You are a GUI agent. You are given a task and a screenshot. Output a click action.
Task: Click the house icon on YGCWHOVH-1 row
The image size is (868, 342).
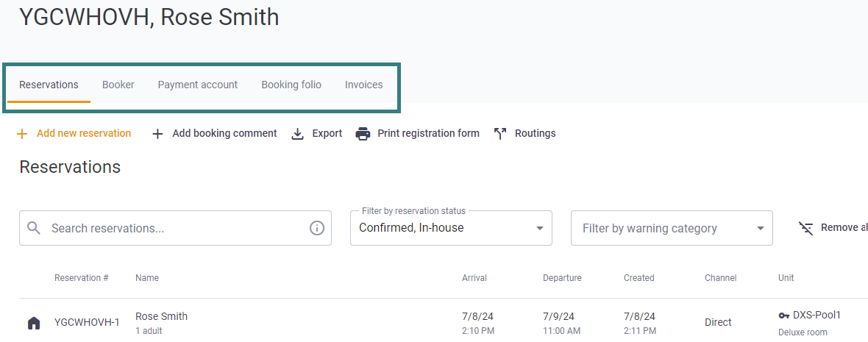[34, 323]
